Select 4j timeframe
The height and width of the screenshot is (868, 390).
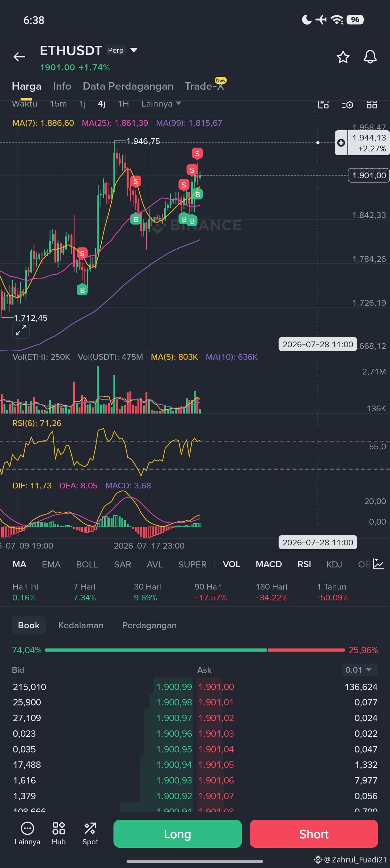coord(102,104)
